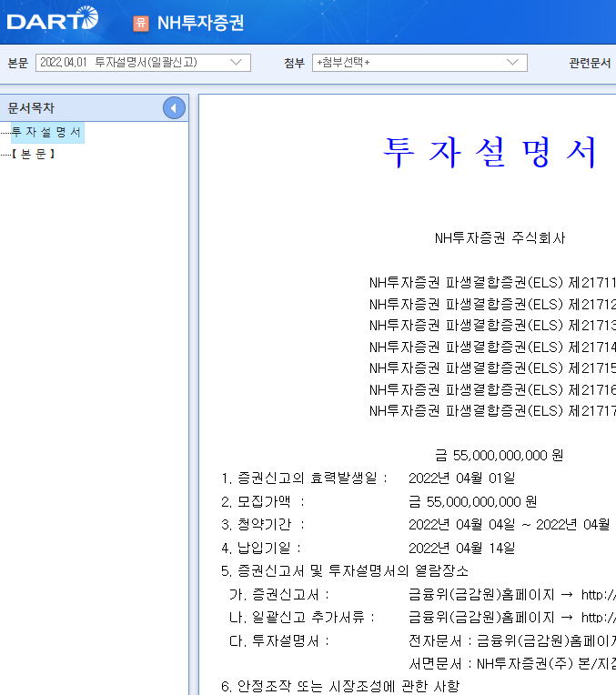Click the 다. 투자설명서 label
Screen dimensions: 616x695
point(279,641)
